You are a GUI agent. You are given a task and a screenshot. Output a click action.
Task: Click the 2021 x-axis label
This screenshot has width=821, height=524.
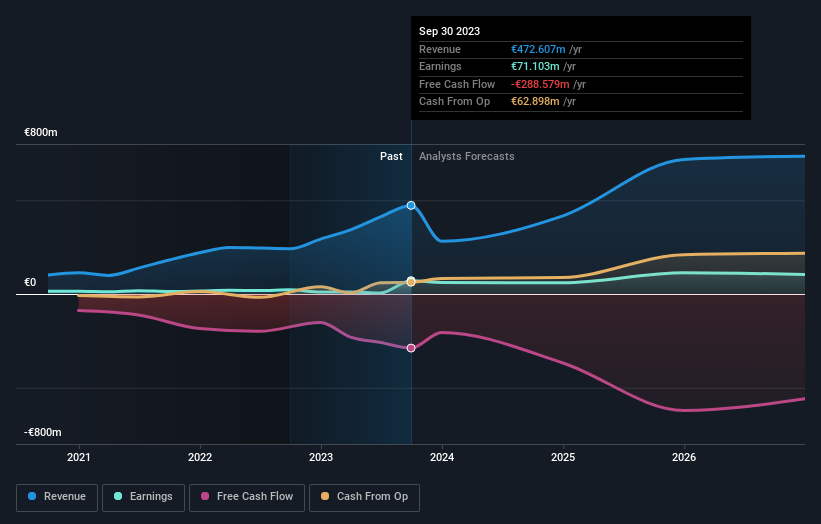pos(79,458)
